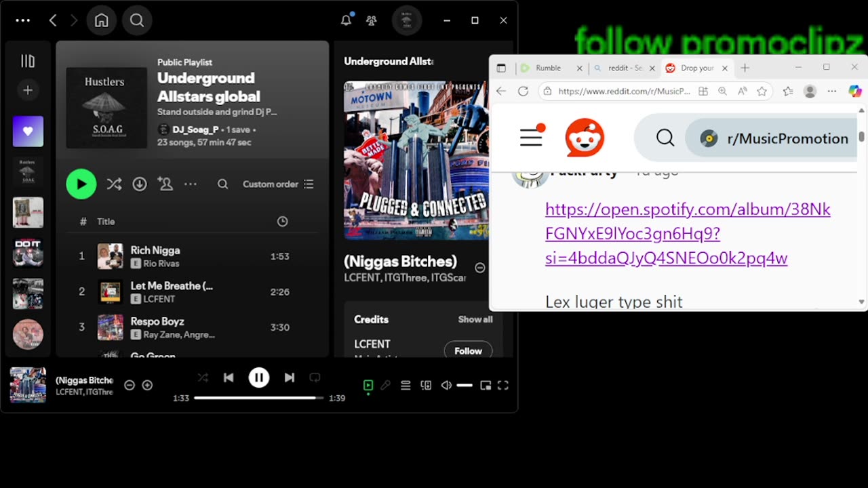
Task: Play the Underground Allstars playlist
Action: [x=81, y=184]
